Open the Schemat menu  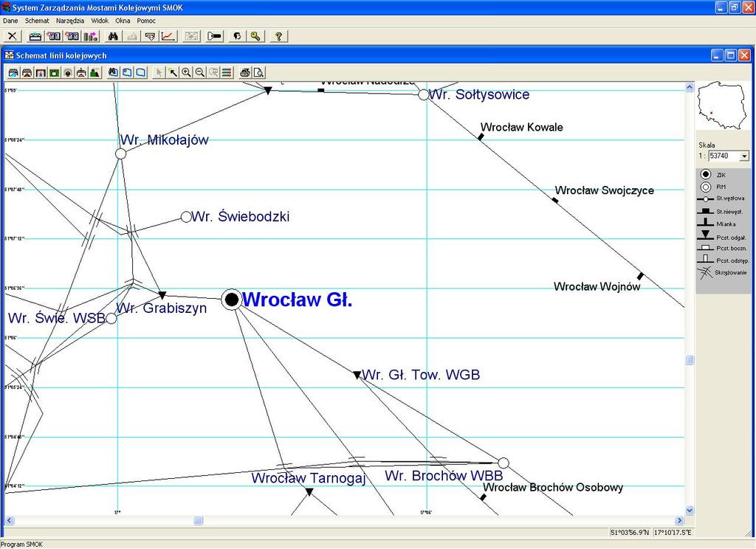(x=37, y=21)
